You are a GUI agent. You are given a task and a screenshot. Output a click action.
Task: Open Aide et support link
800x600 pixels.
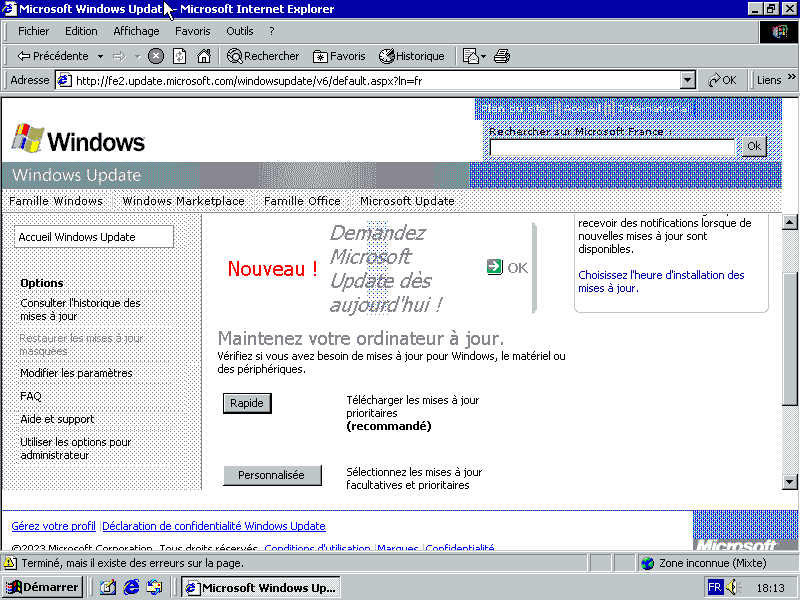[57, 419]
